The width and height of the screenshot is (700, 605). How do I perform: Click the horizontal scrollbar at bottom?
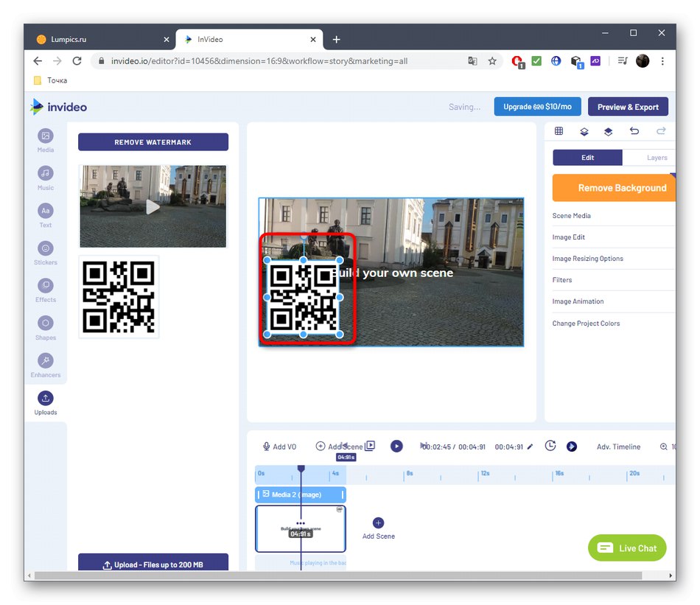click(338, 576)
